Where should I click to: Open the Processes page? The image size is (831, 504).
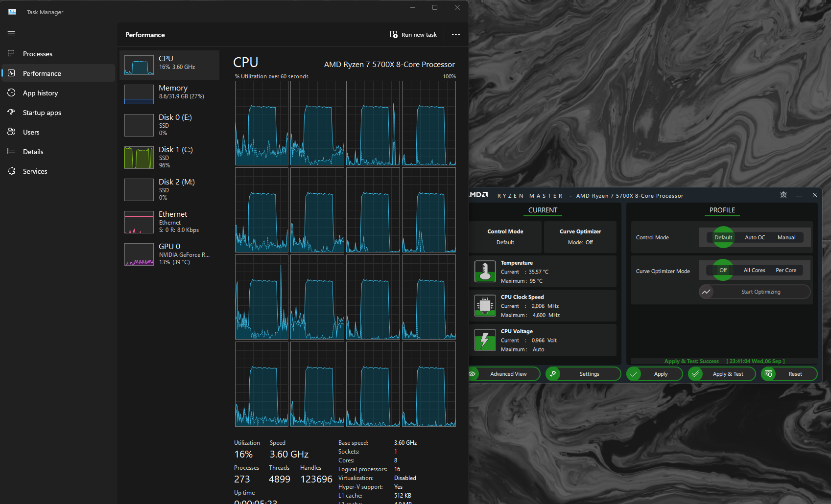58,54
